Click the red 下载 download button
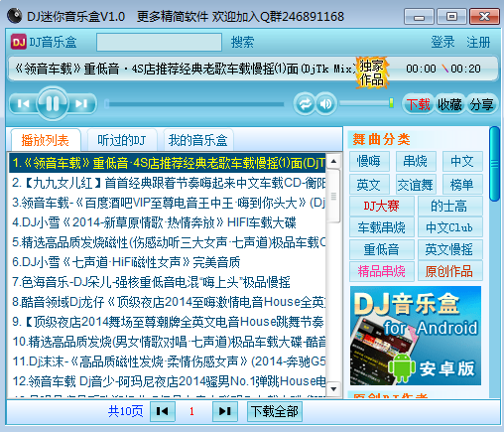The image size is (504, 432). coord(418,104)
